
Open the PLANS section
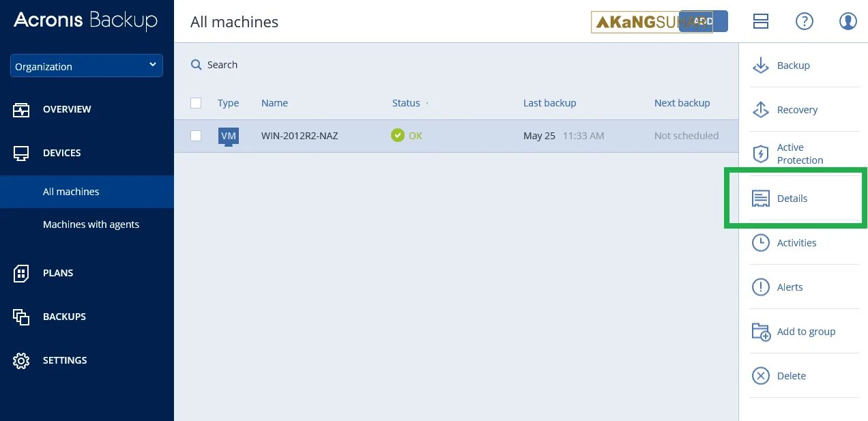click(x=58, y=273)
